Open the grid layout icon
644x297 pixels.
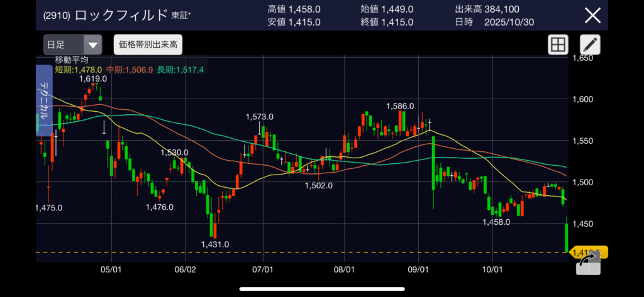point(558,45)
